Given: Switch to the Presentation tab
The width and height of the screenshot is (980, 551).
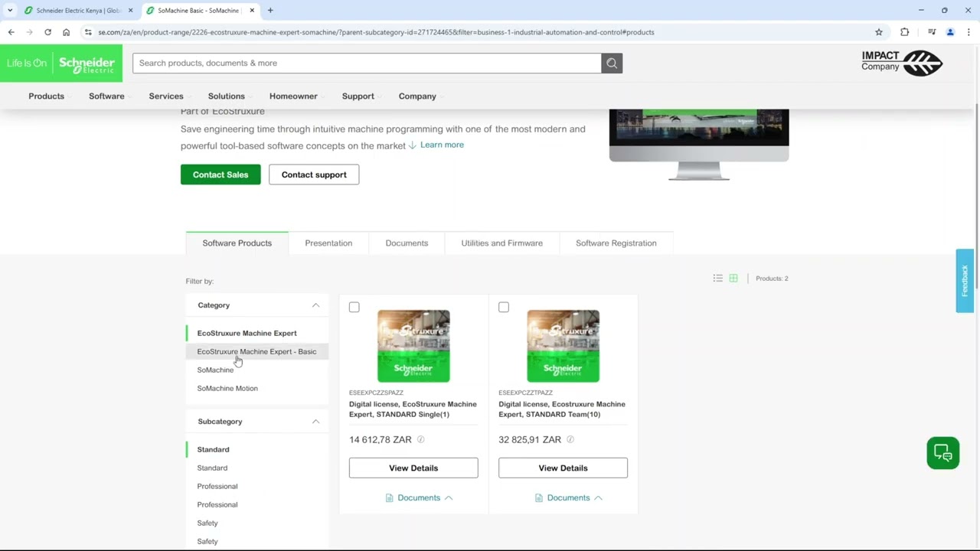Looking at the screenshot, I should point(328,243).
